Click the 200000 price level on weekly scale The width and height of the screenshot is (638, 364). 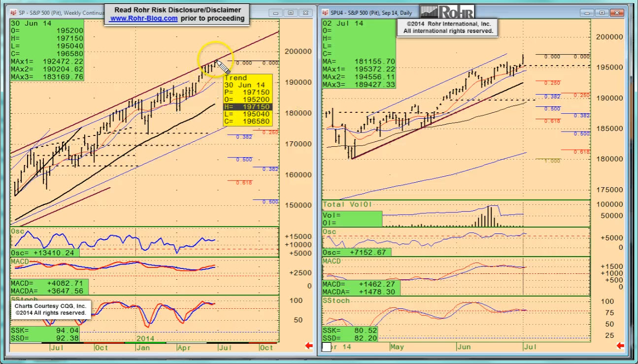pyautogui.click(x=298, y=51)
